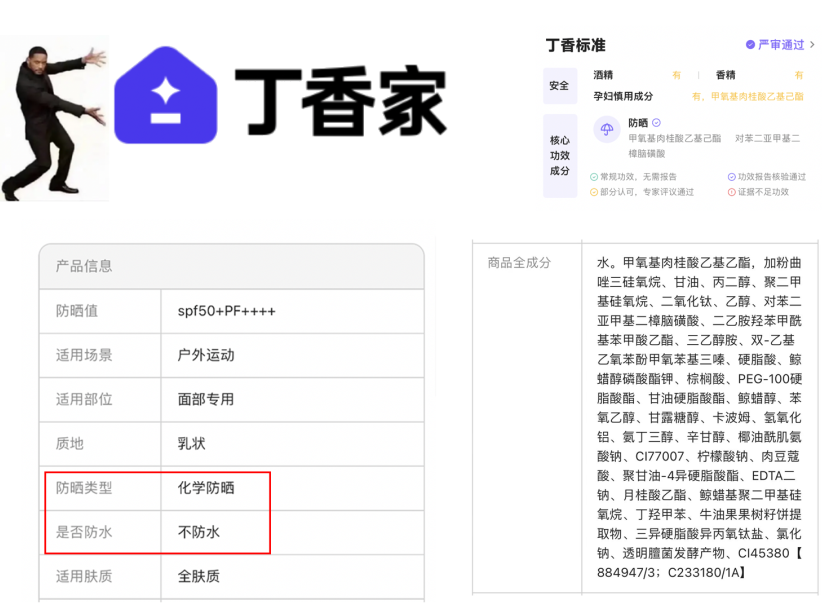Click the 是否防水 row label
This screenshot has height=609, width=826.
point(84,532)
